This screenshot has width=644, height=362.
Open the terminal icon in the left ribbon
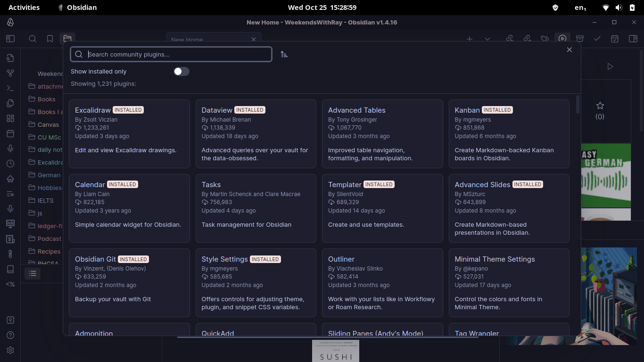point(10,88)
